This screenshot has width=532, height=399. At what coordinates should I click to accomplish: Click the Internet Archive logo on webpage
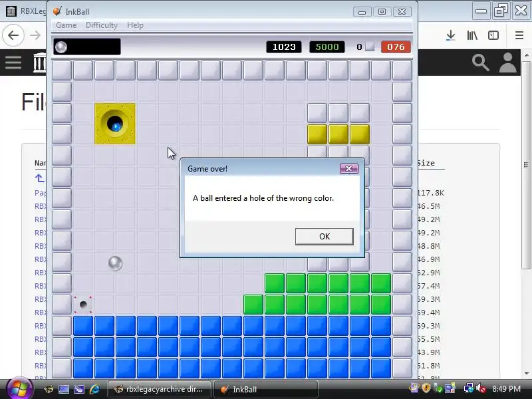coord(40,63)
